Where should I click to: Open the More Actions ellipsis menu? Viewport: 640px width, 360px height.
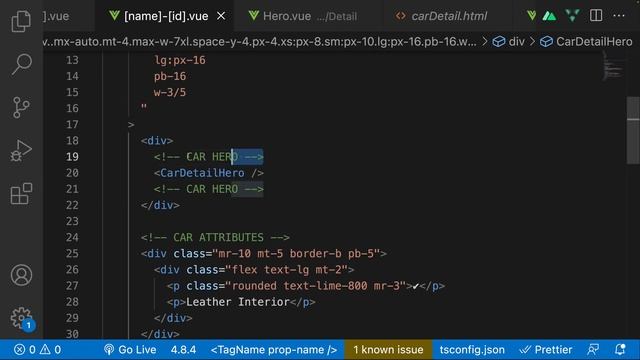(619, 16)
